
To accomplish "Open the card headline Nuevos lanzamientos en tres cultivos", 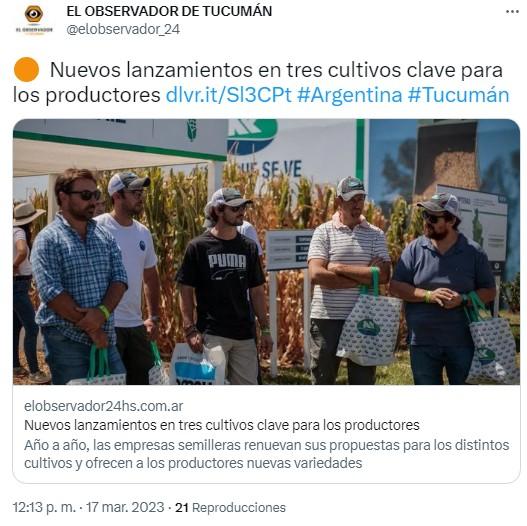I will coord(222,425).
